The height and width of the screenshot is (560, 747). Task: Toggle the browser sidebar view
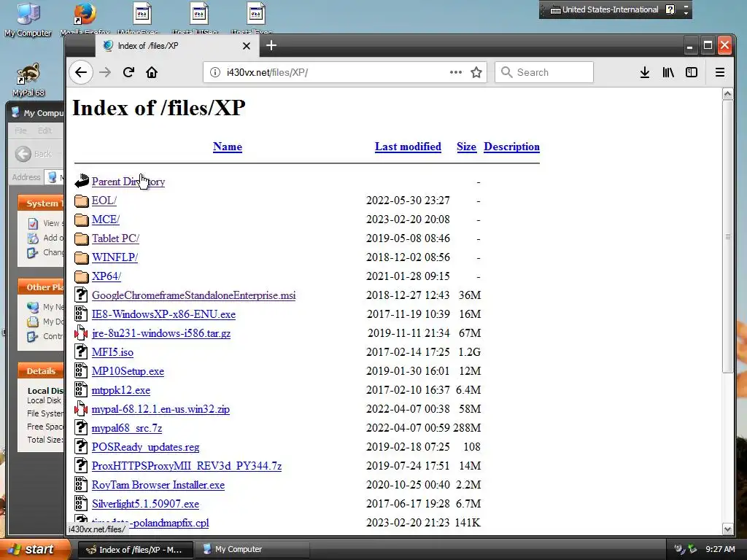(692, 72)
